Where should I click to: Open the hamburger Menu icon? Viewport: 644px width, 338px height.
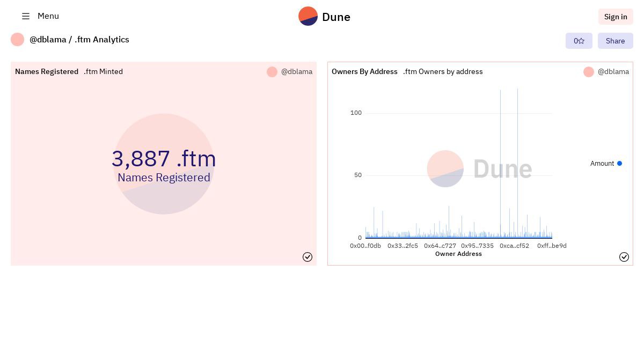pyautogui.click(x=26, y=16)
